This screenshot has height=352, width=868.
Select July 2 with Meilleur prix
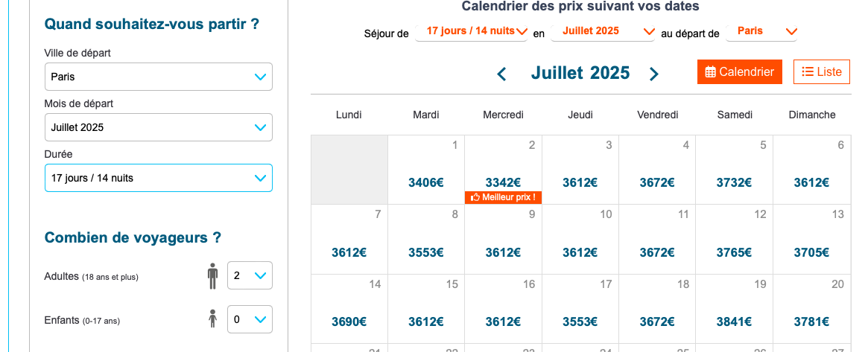click(503, 170)
